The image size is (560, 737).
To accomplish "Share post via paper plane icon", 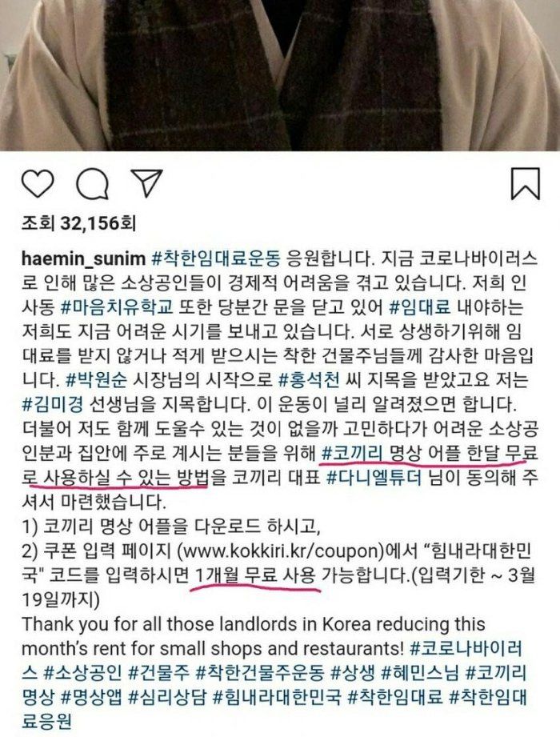I will pos(146,182).
